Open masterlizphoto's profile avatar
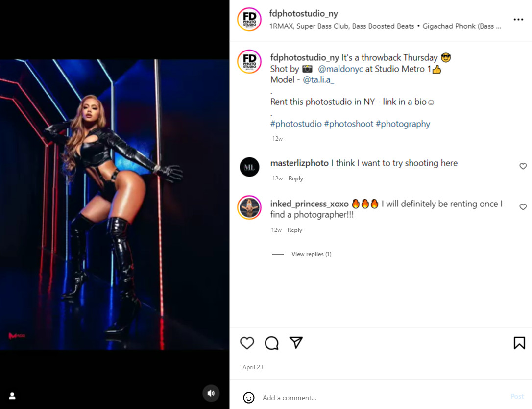 (249, 167)
